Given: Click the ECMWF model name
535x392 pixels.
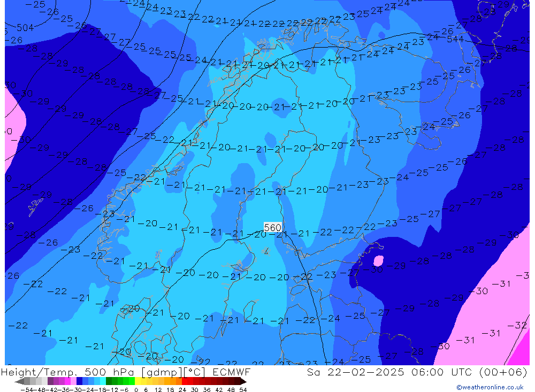Looking at the screenshot, I should 232,372.
